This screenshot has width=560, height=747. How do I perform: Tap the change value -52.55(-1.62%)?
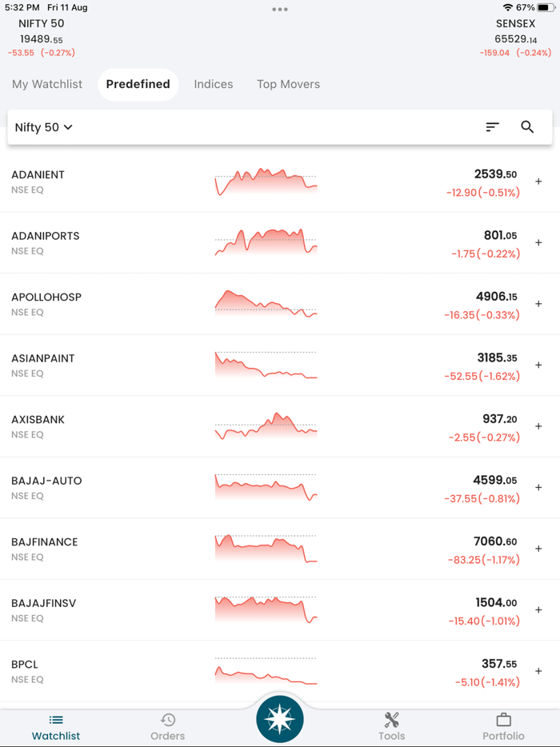(x=482, y=377)
